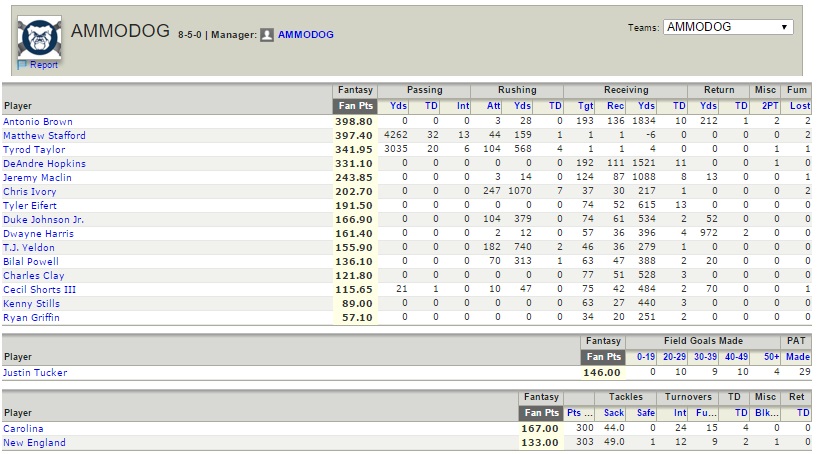Open the Report link under the logo
This screenshot has height=454, width=817.
click(x=44, y=65)
